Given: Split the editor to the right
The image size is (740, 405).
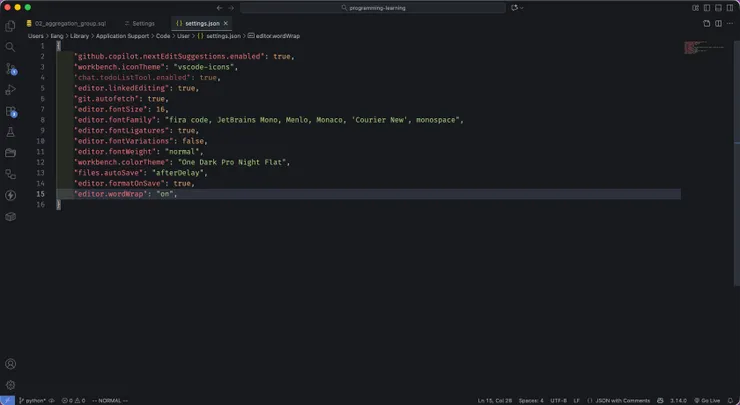Looking at the screenshot, I should coord(718,24).
